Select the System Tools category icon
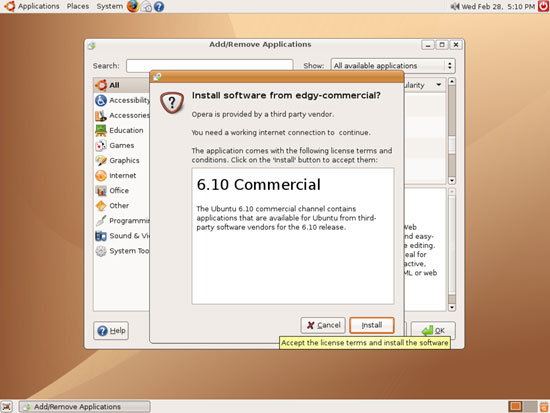The height and width of the screenshot is (413, 550). pyautogui.click(x=101, y=251)
